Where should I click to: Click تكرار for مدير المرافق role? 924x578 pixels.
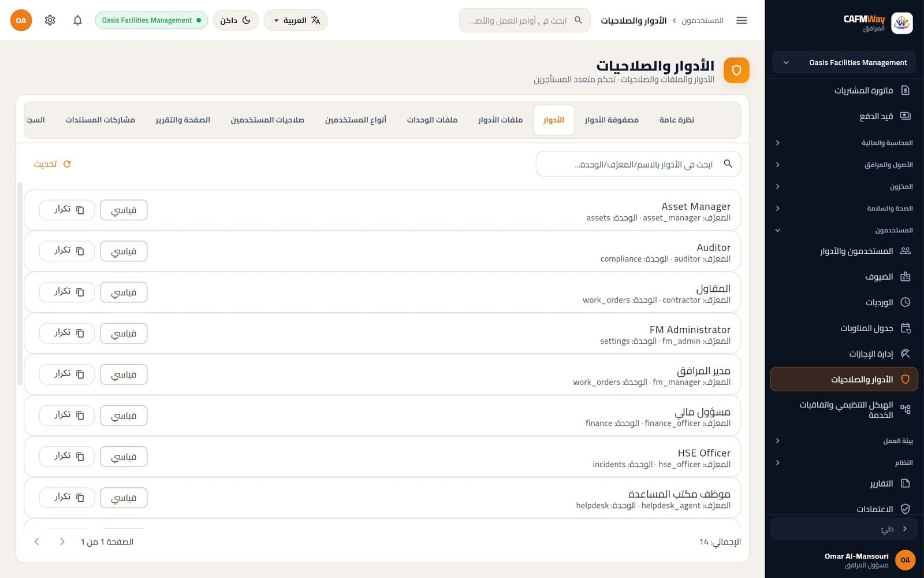click(67, 374)
